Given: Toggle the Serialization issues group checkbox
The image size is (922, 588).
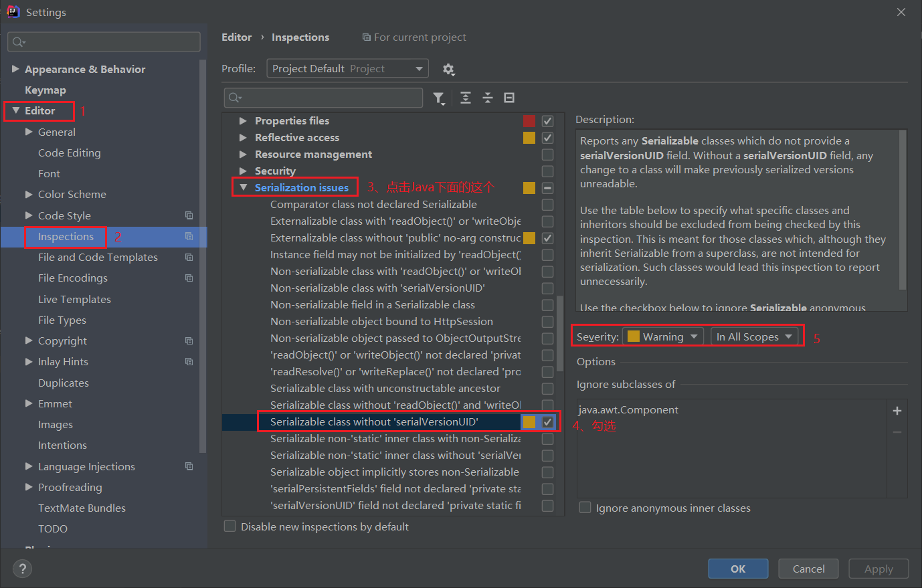Looking at the screenshot, I should point(547,188).
